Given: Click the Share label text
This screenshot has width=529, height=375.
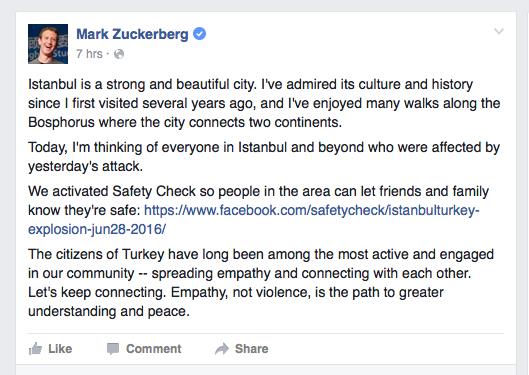Looking at the screenshot, I should click(252, 349).
